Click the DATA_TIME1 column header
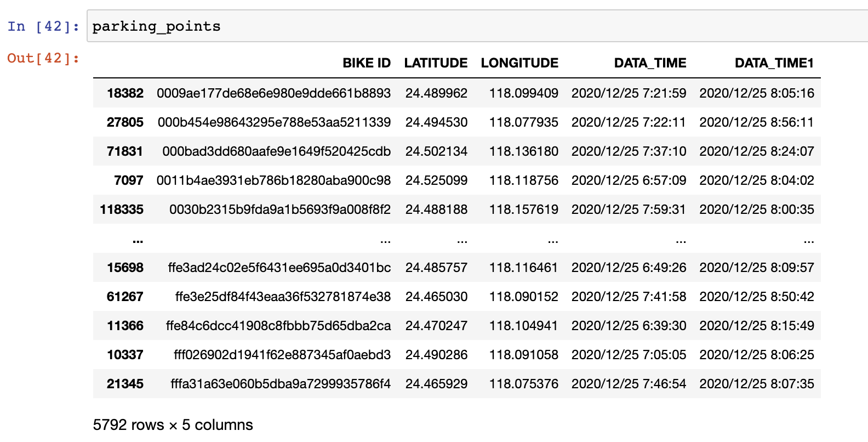The image size is (868, 442). (774, 63)
